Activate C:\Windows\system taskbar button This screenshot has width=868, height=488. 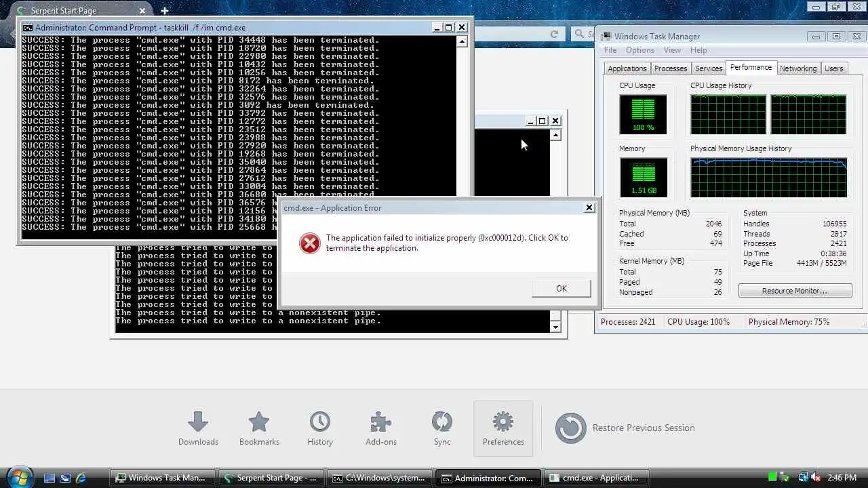tap(379, 478)
